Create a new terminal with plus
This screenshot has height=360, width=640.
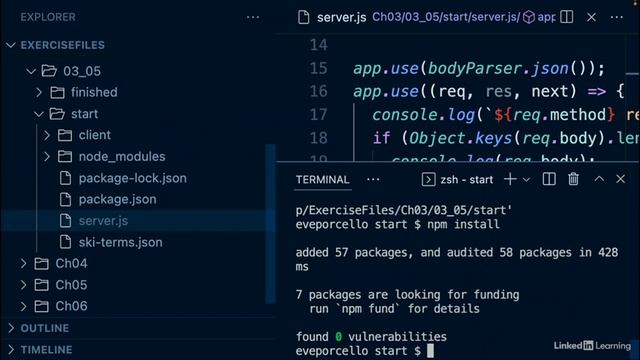click(510, 179)
